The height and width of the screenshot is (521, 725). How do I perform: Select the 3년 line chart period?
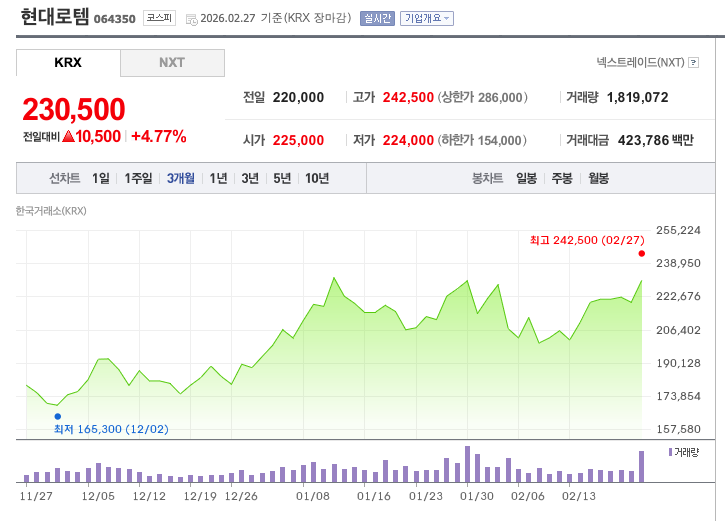[250, 178]
